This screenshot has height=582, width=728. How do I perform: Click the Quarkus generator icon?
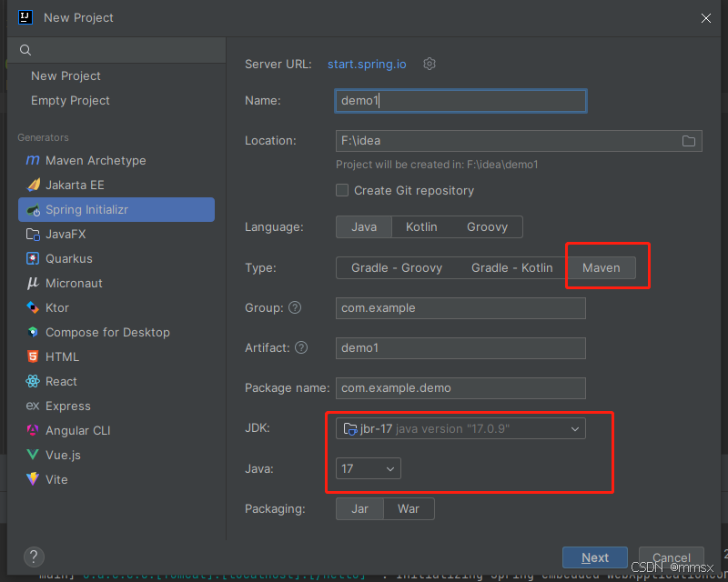click(33, 258)
